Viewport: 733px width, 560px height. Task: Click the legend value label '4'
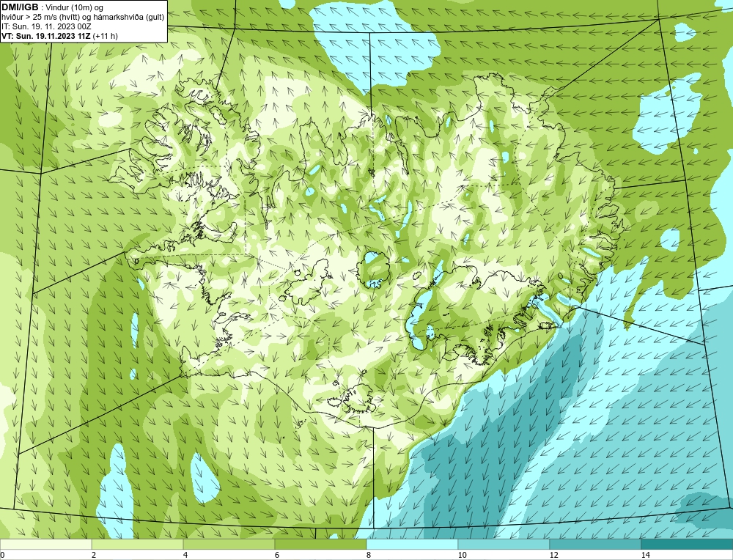coord(185,555)
